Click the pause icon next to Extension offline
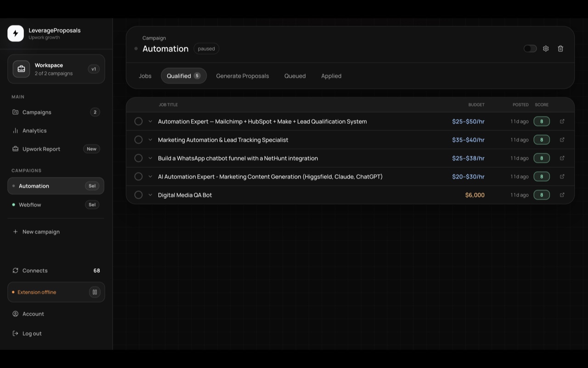The width and height of the screenshot is (588, 368). click(95, 292)
